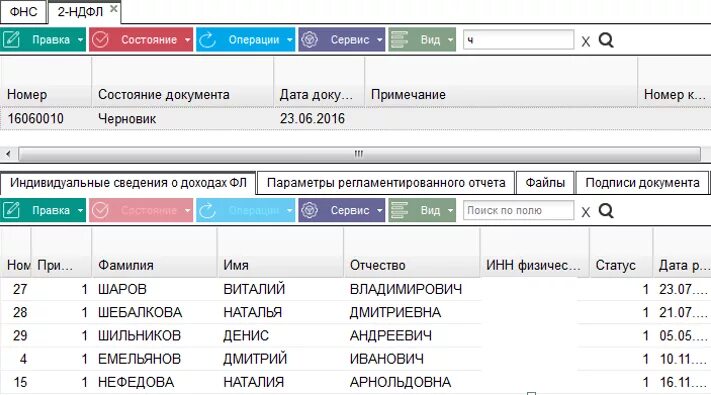Run search with upper magnifier icon
This screenshot has height=395, width=711.
(606, 40)
